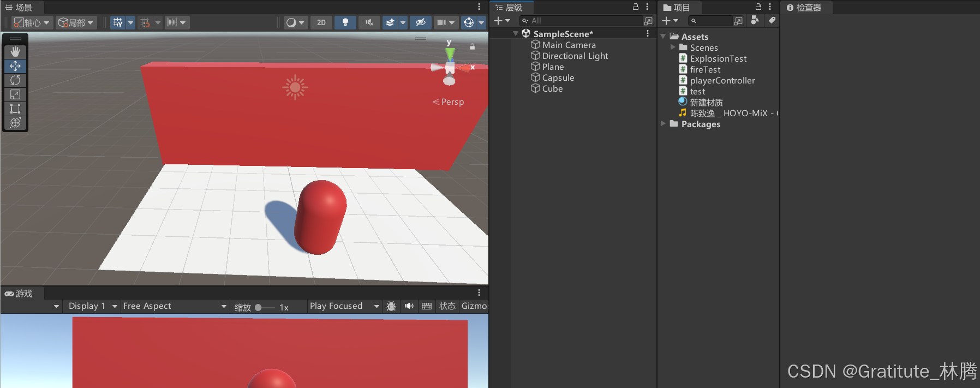Toggle scene effects layers button

(390, 22)
